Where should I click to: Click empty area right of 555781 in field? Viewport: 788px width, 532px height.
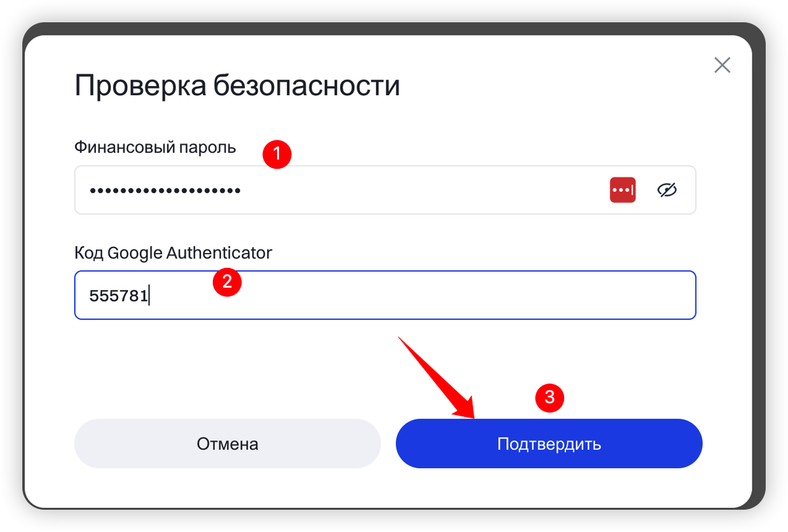pyautogui.click(x=420, y=296)
